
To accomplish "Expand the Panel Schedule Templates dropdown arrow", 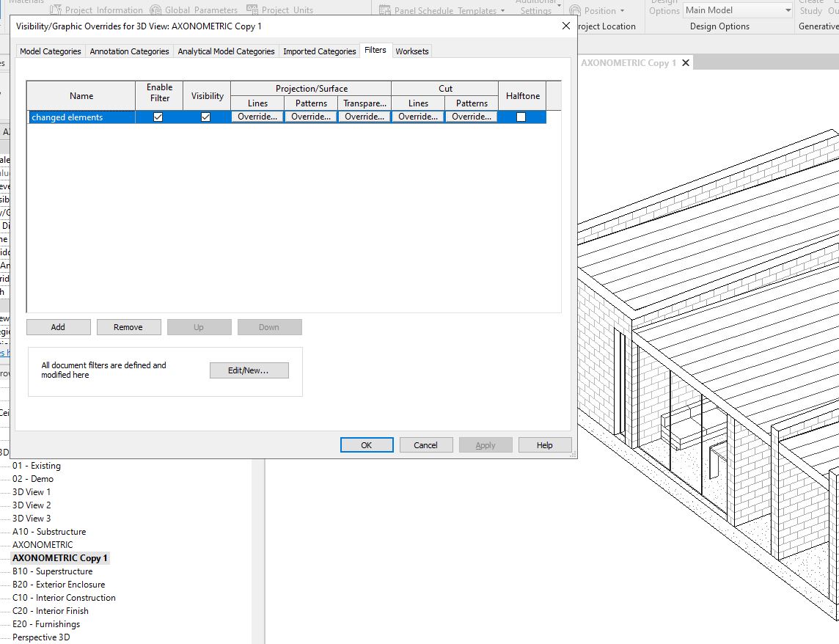I will click(502, 11).
